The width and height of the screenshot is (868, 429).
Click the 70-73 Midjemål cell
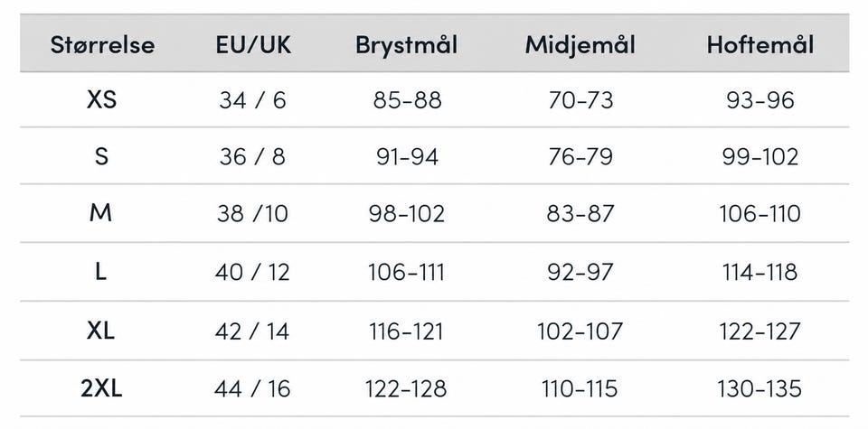[x=580, y=100]
